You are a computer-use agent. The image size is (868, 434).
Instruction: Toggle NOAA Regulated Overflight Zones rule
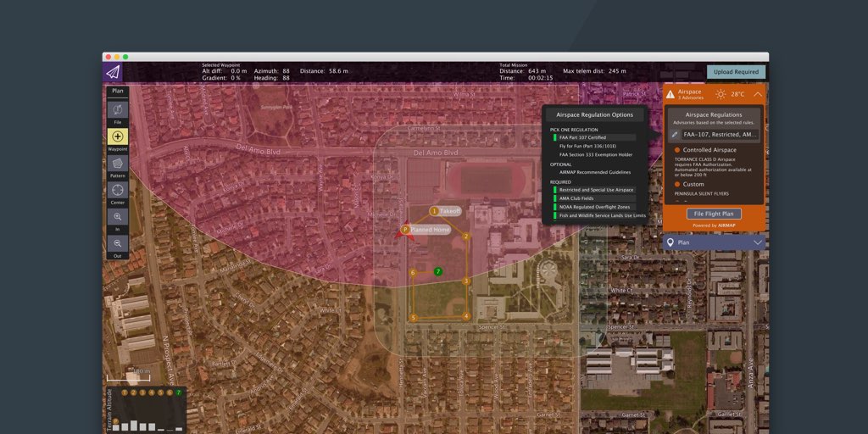(x=593, y=207)
